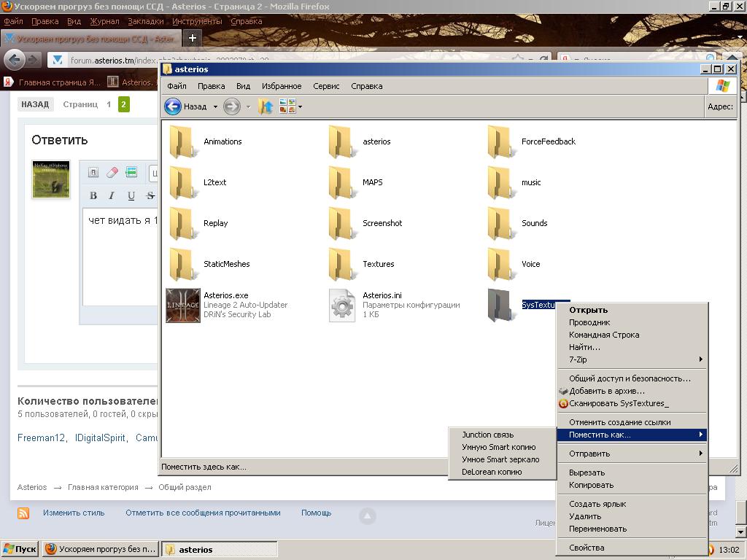747x560 pixels.
Task: Click the eraser icon in reply editor
Action: 112,173
